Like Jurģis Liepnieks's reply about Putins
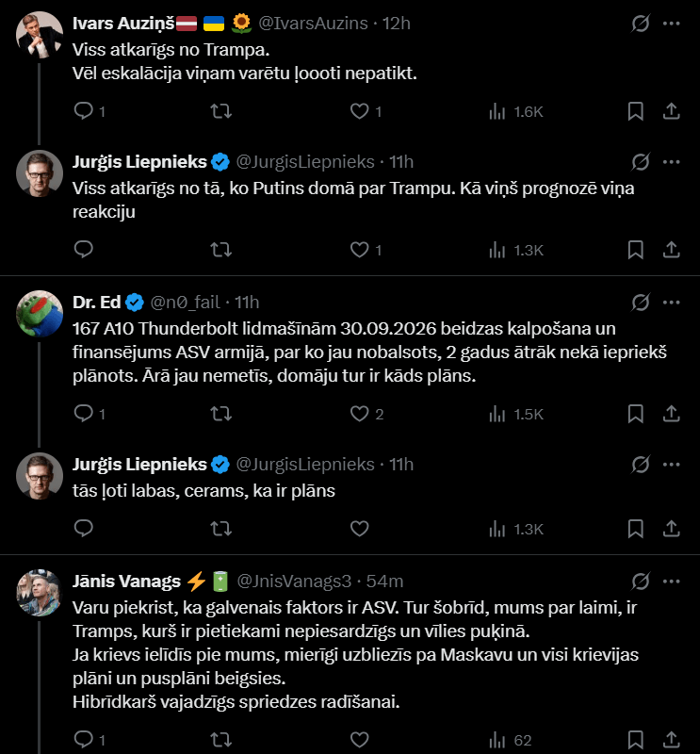700x754 pixels. click(359, 250)
